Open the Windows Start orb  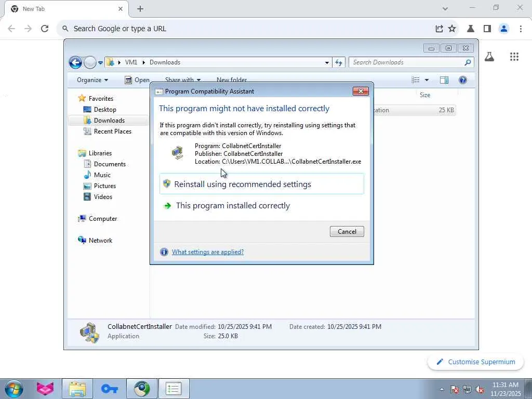[14, 389]
